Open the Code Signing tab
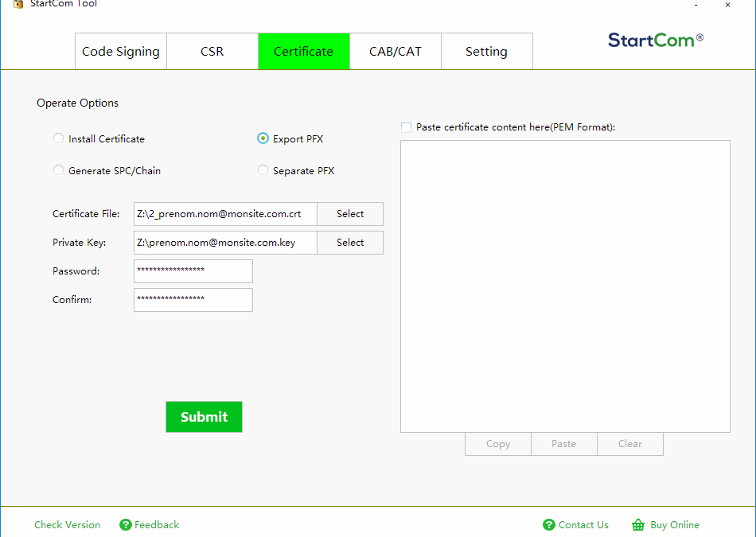756x537 pixels. 120,51
